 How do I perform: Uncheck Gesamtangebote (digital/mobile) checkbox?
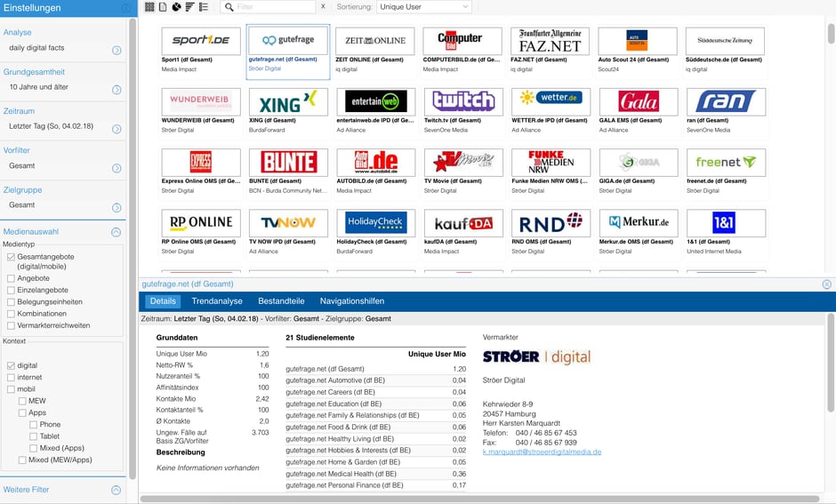11,257
